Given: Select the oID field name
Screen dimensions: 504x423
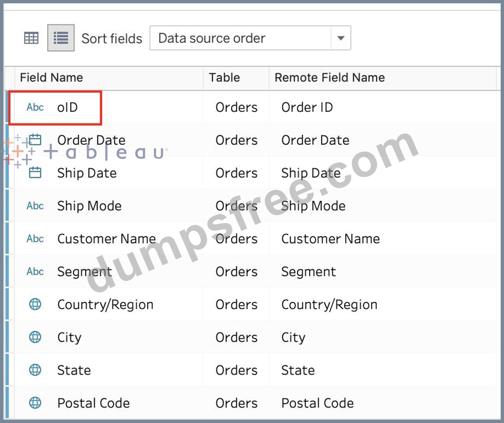Looking at the screenshot, I should point(68,107).
